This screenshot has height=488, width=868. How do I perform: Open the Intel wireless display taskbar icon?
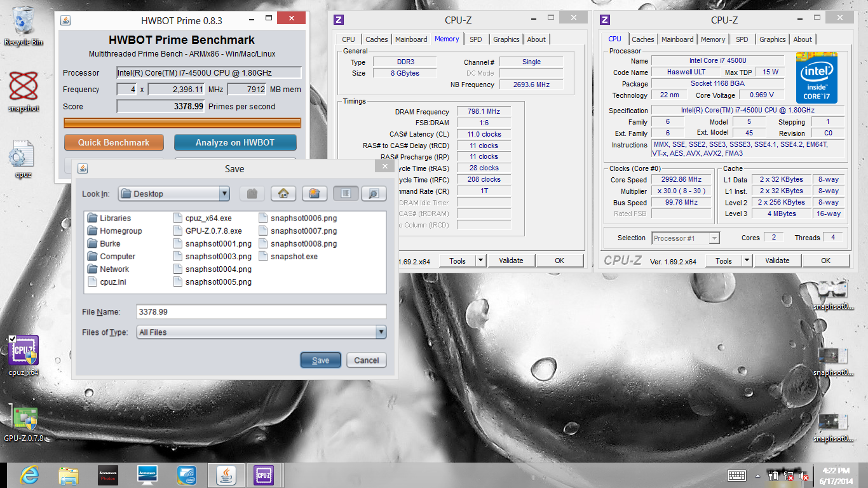click(186, 475)
